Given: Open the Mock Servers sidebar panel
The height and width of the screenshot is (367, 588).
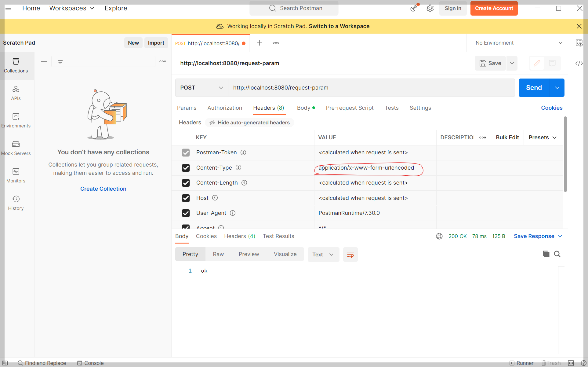Looking at the screenshot, I should pyautogui.click(x=16, y=148).
